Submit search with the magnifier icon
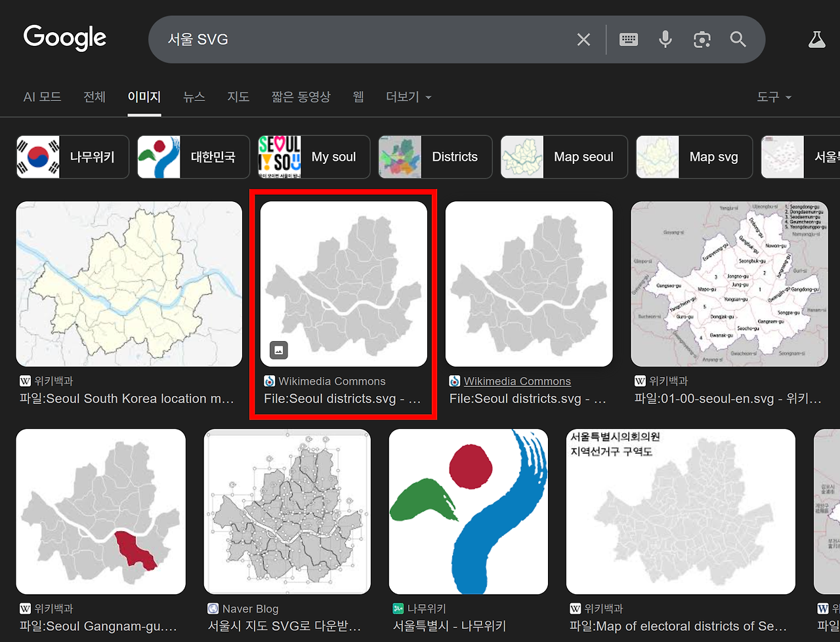The height and width of the screenshot is (642, 840). pos(738,39)
